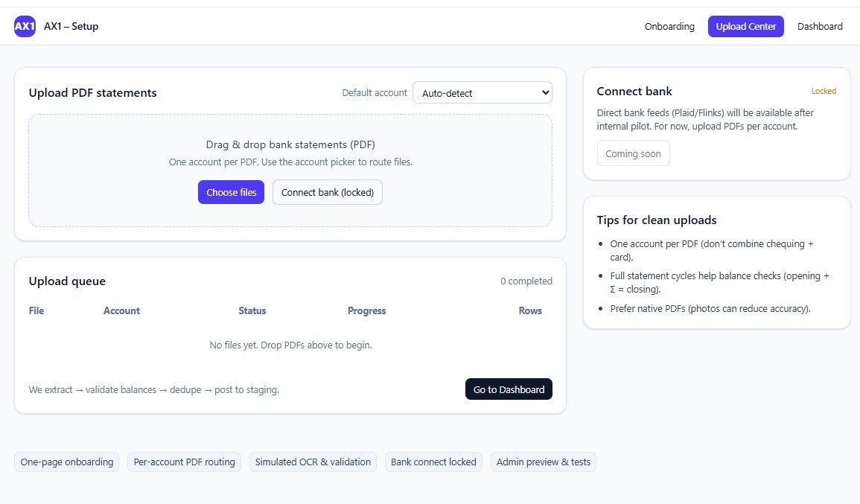860x504 pixels.
Task: Click the Connect bank (locked) button
Action: pos(327,192)
